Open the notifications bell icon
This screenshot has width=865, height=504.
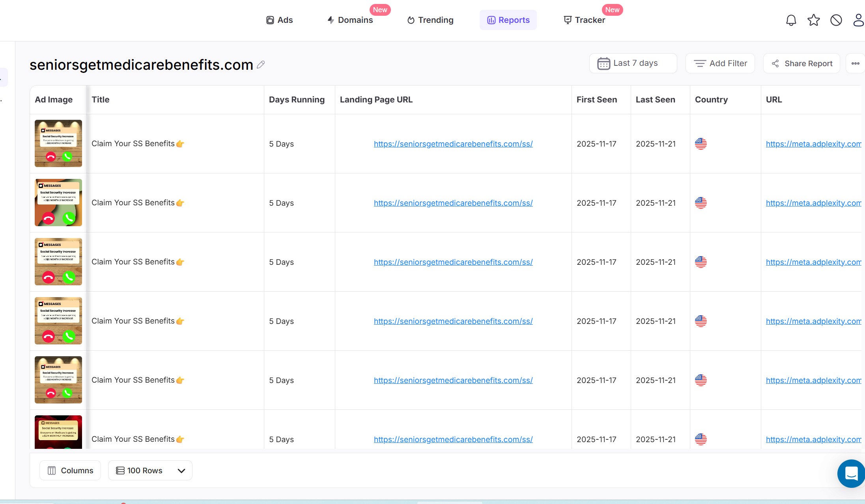[791, 20]
